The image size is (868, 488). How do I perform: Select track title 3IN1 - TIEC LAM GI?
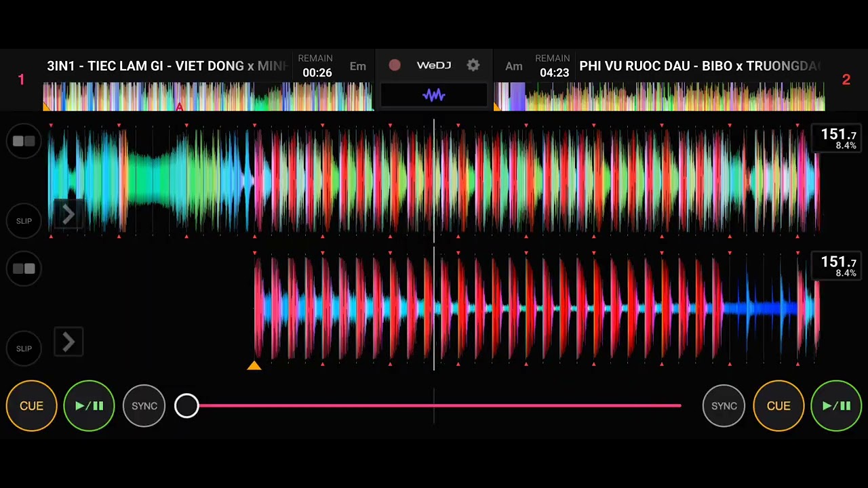167,66
